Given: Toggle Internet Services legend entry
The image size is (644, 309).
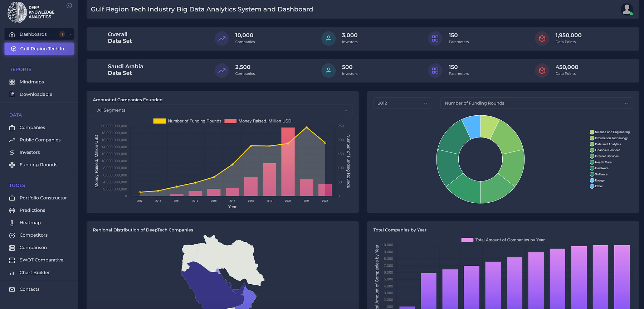Looking at the screenshot, I should point(604,156).
